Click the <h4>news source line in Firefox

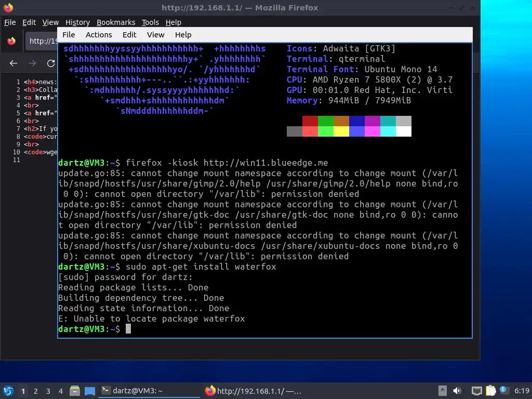[41, 82]
